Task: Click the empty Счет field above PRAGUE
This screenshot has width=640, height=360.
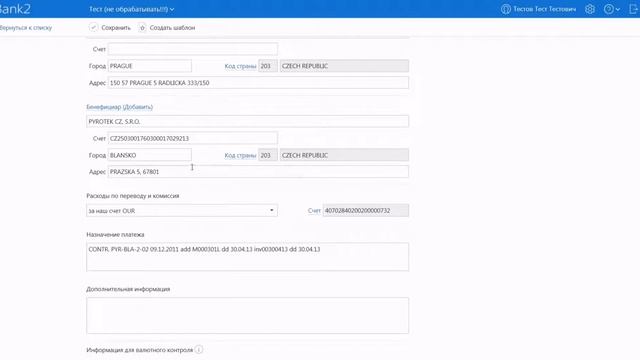Action: (193, 49)
